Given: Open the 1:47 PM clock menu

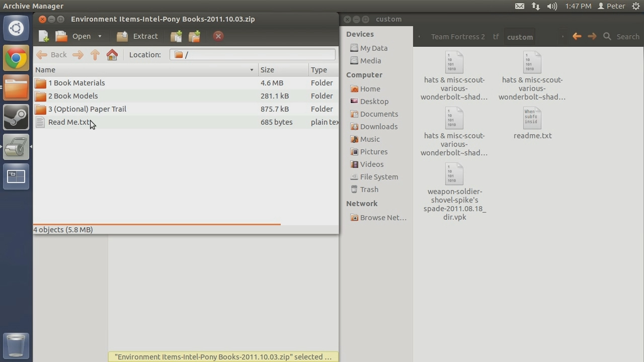Looking at the screenshot, I should pyautogui.click(x=578, y=6).
